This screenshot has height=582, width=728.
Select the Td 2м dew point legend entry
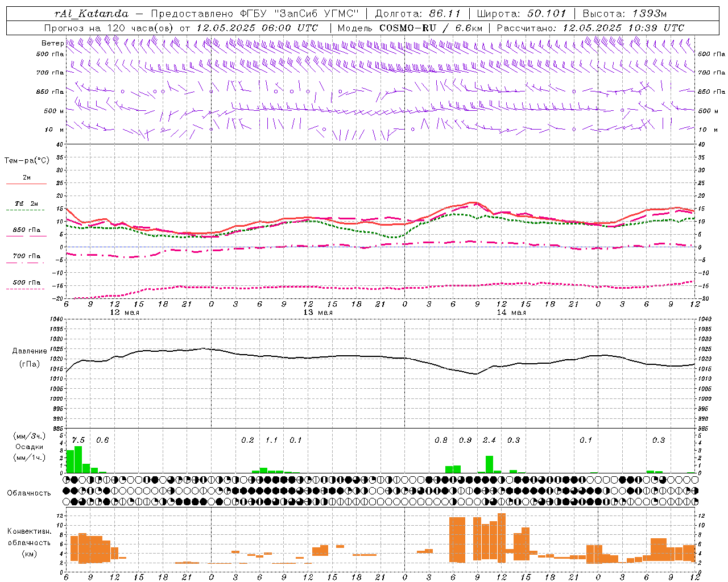(26, 203)
